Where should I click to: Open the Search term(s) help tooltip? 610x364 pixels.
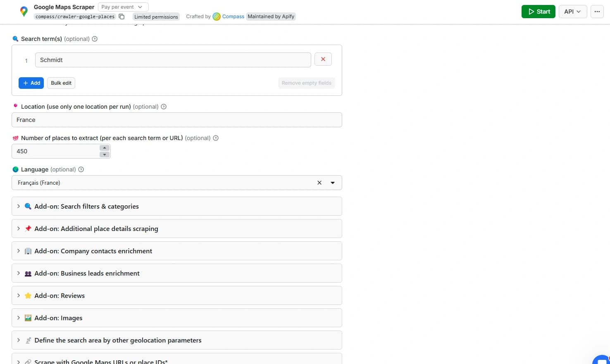[x=95, y=38]
